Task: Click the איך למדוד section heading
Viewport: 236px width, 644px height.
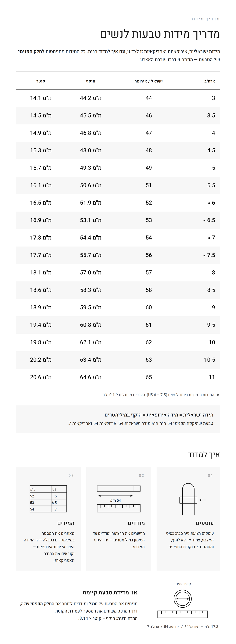Action: (204, 454)
